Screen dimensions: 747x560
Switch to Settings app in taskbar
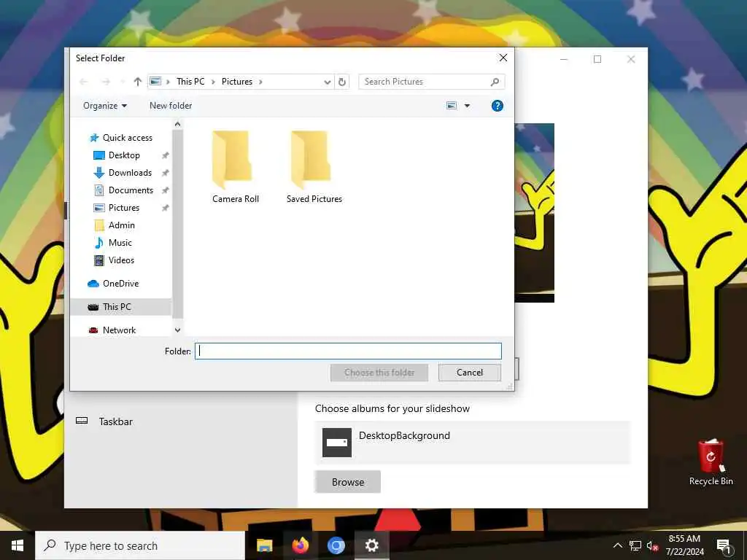(371, 545)
